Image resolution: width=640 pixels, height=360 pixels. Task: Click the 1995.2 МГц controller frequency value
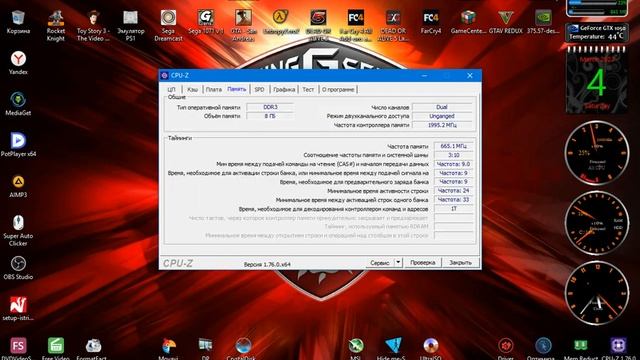click(442, 125)
